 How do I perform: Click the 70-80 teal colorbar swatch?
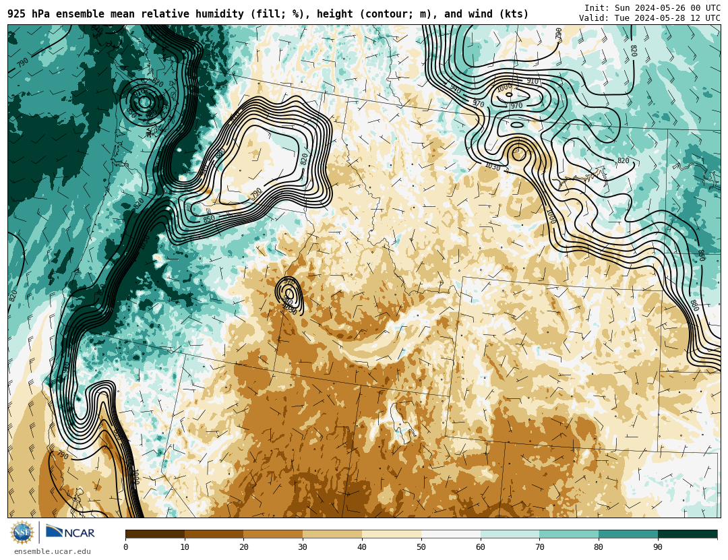(569, 534)
